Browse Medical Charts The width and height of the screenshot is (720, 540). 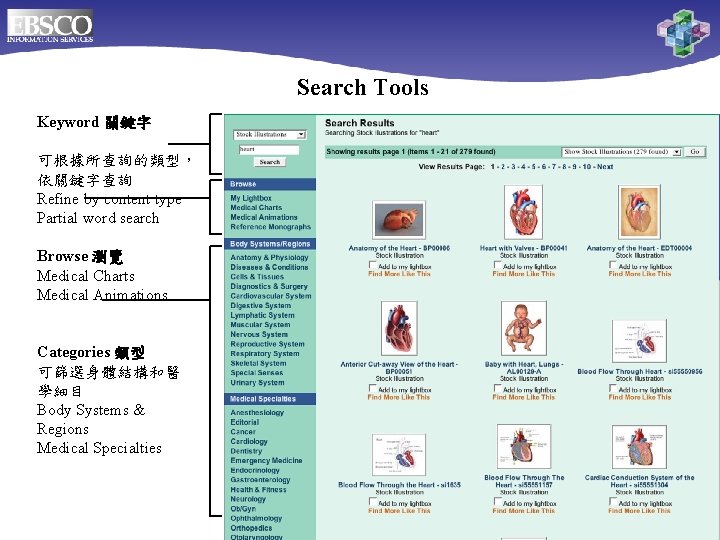[256, 208]
